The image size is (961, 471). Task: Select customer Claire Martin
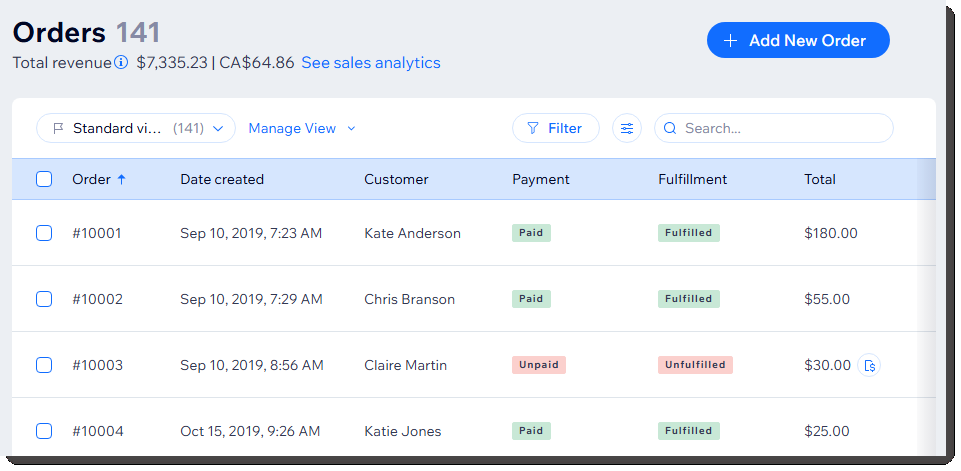point(405,366)
